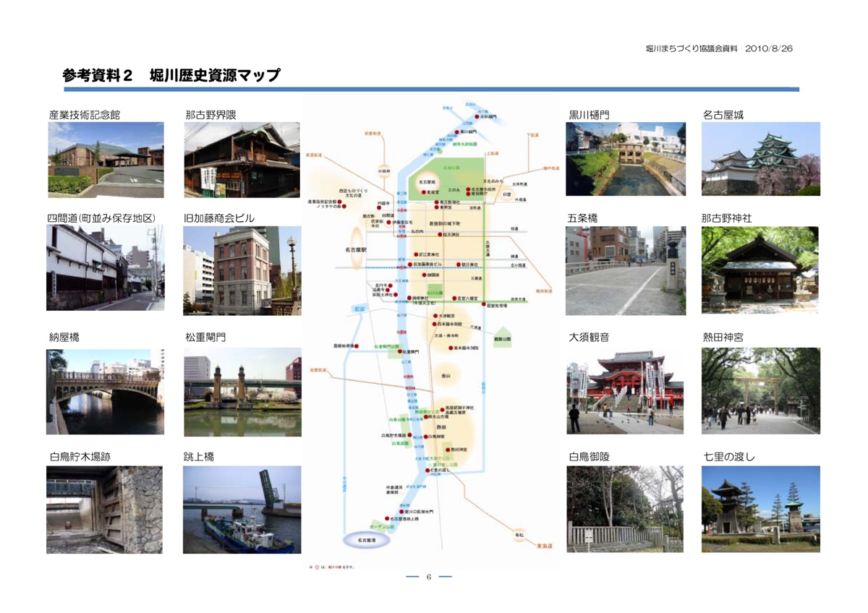Select the 白鳥貯木場跡 photo
The image size is (868, 613).
point(104,510)
